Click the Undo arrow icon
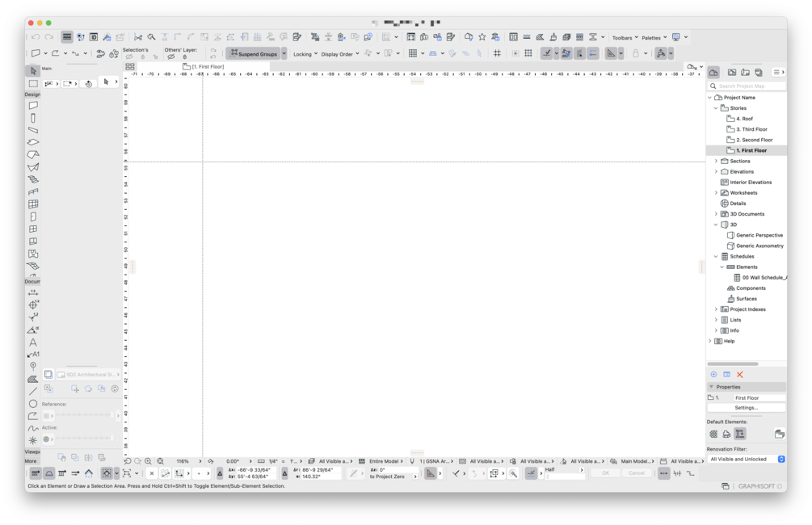This screenshot has height=525, width=812. pyautogui.click(x=36, y=37)
